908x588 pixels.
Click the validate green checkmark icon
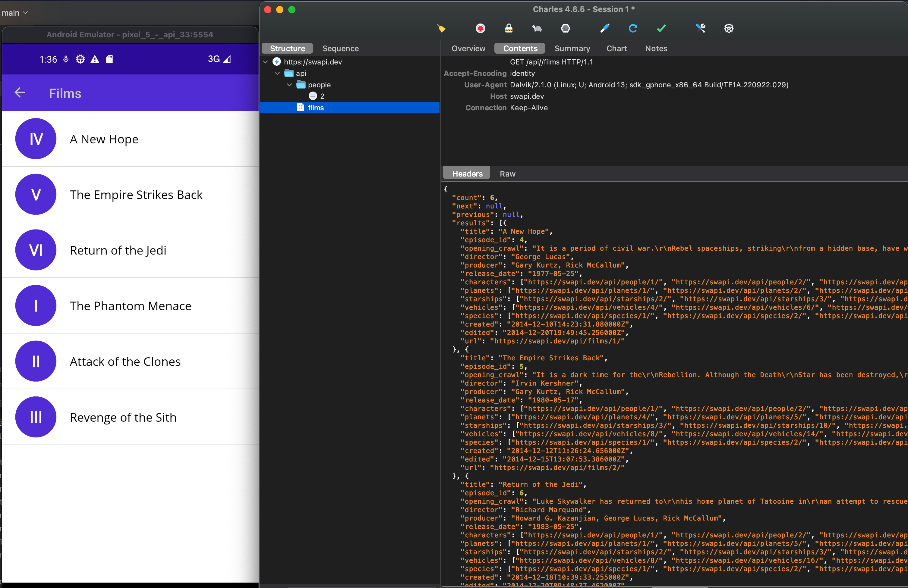[661, 28]
